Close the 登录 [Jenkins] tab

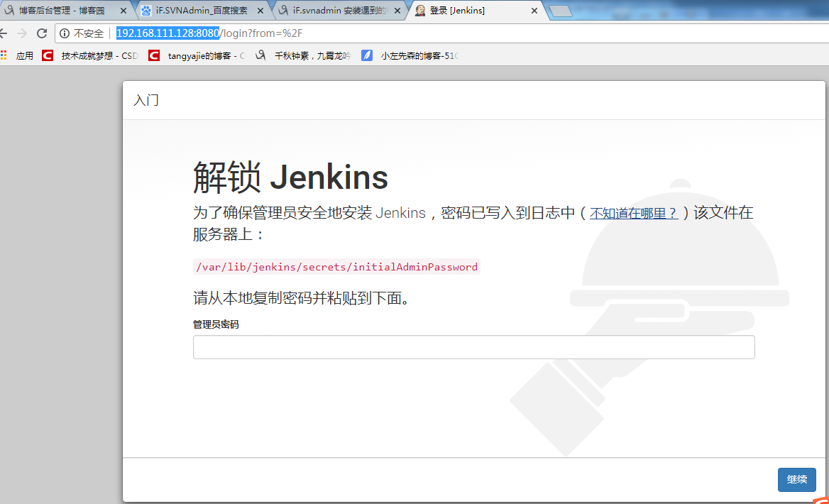(534, 11)
